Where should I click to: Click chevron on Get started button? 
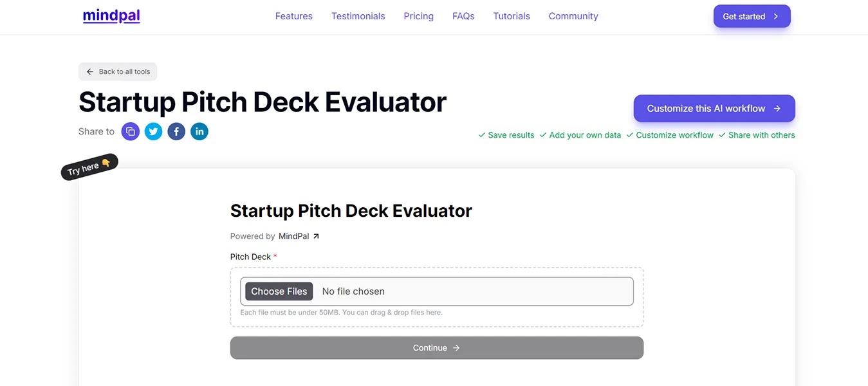coord(776,17)
